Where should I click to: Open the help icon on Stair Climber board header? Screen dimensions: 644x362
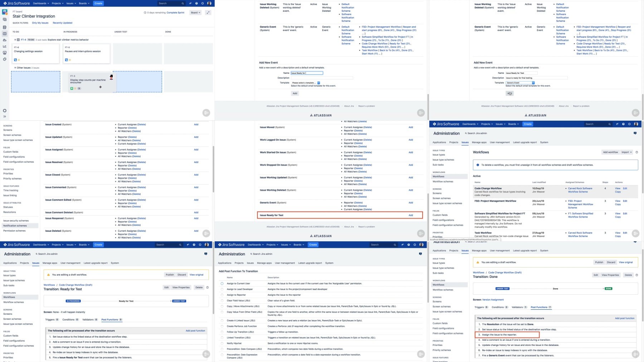(196, 3)
